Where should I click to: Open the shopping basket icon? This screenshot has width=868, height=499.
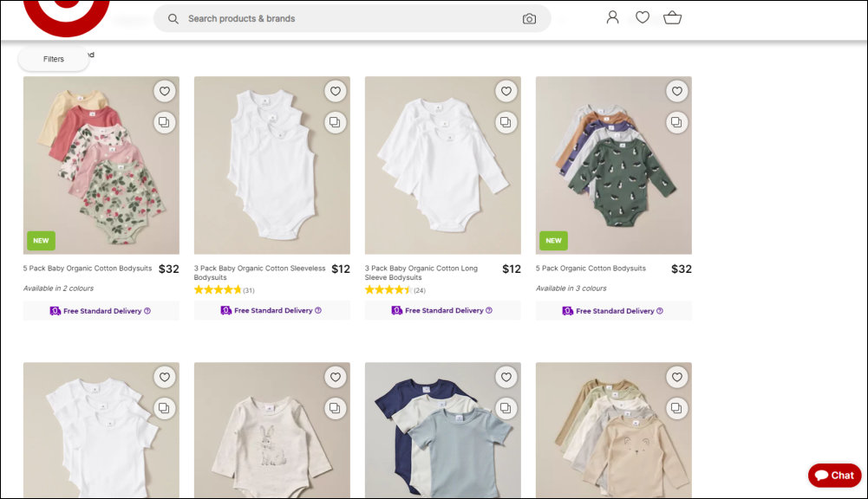pos(672,17)
